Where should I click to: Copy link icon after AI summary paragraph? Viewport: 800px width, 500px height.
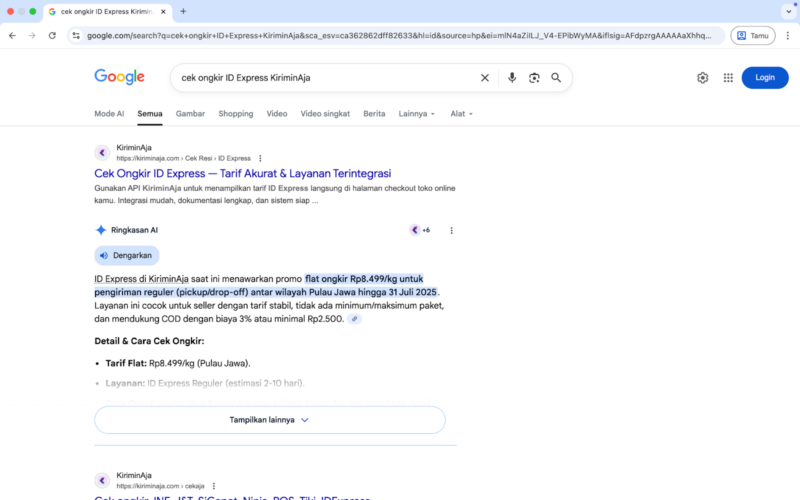pos(355,319)
